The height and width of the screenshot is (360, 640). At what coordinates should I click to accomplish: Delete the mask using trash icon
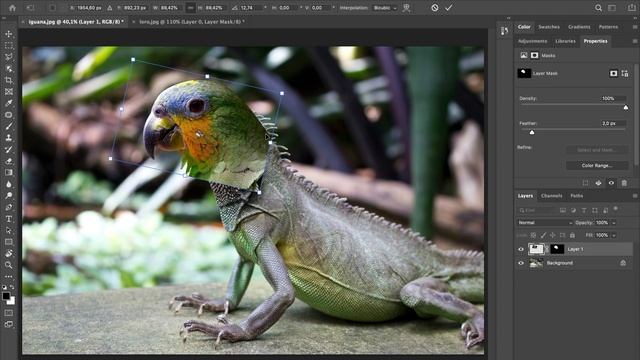pos(624,183)
